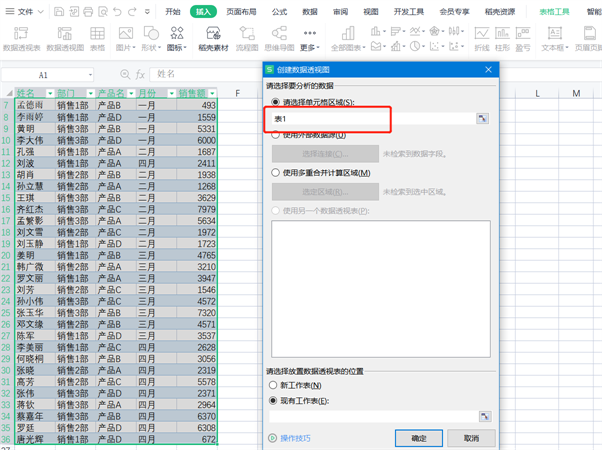Click range selector icon for 现有工作表 location
602x450 pixels.
coord(484,416)
